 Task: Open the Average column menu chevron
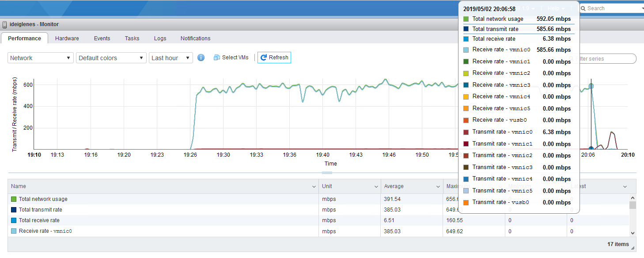[x=438, y=187]
